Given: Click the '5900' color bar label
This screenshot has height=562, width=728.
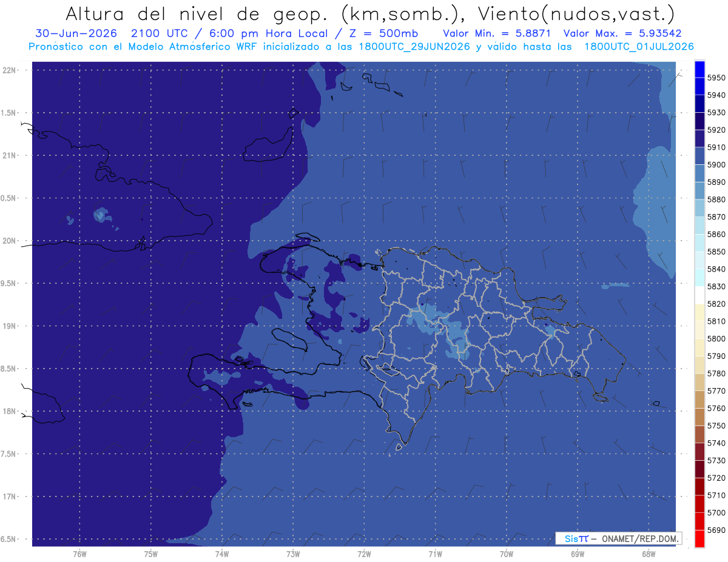Looking at the screenshot, I should [716, 164].
